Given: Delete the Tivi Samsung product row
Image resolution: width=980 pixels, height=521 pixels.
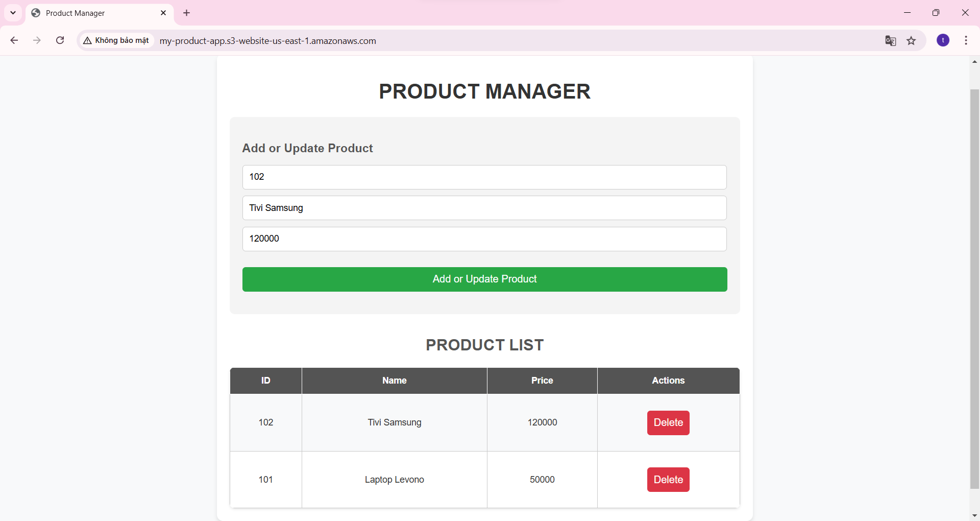Looking at the screenshot, I should coord(668,423).
